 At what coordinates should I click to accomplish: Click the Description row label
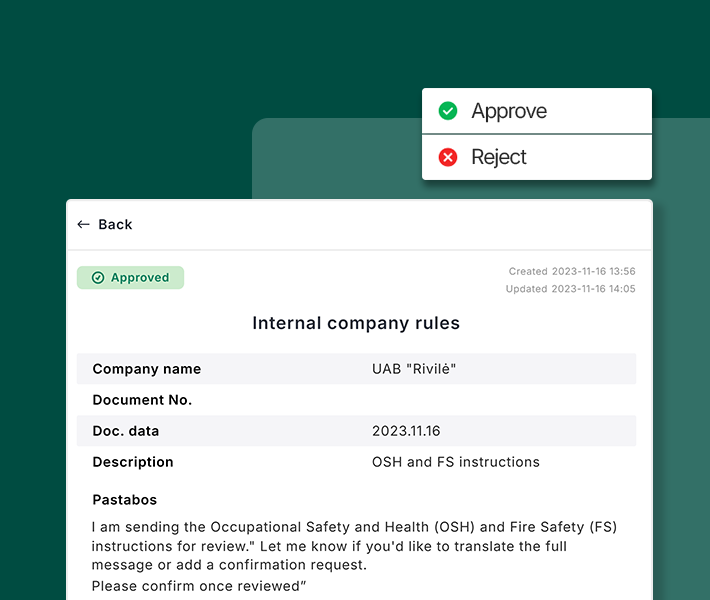[133, 462]
